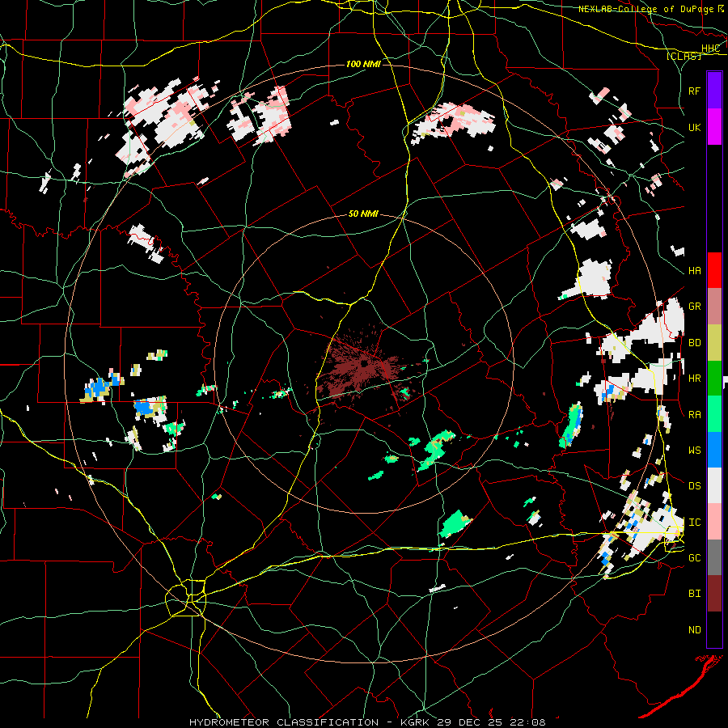Click the ND legend label
Screen dimensions: 728x728
(695, 630)
